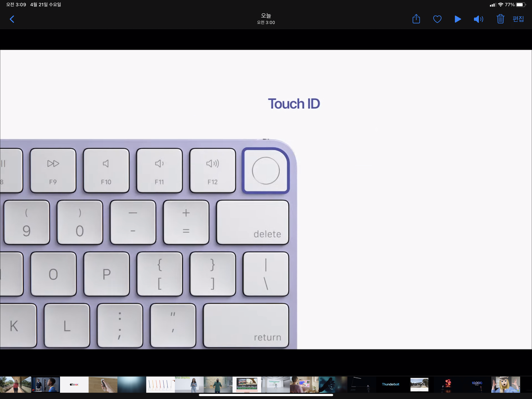
Task: Mute the video sound
Action: pos(478,19)
